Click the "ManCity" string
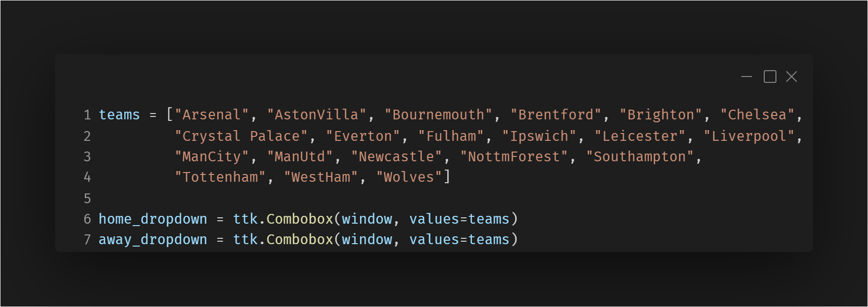This screenshot has height=307, width=868. tap(212, 157)
